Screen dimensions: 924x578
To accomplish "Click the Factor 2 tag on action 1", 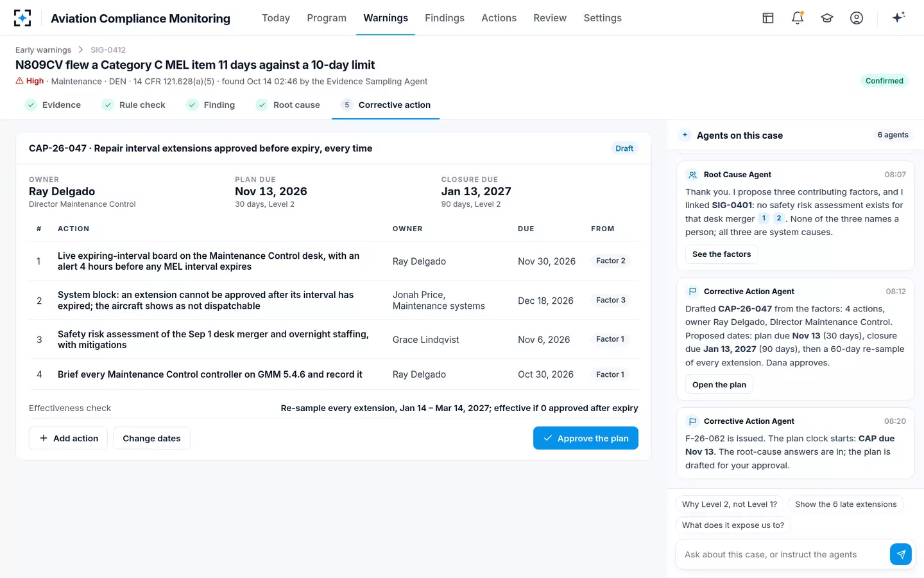I will (611, 261).
